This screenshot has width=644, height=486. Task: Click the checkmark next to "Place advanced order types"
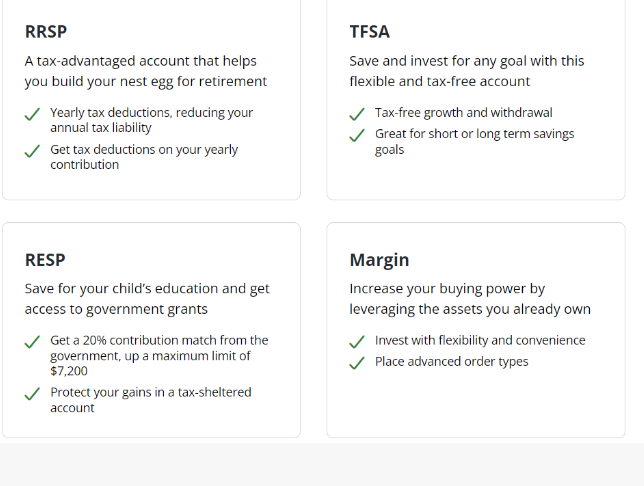coord(357,363)
